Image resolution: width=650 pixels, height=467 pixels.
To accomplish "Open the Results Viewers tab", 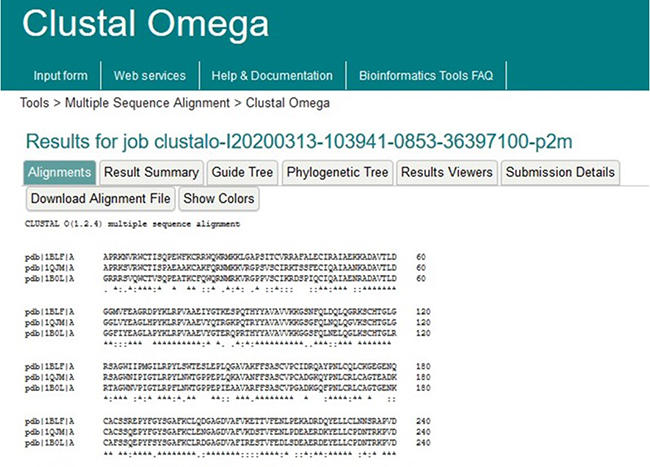I will pyautogui.click(x=447, y=172).
